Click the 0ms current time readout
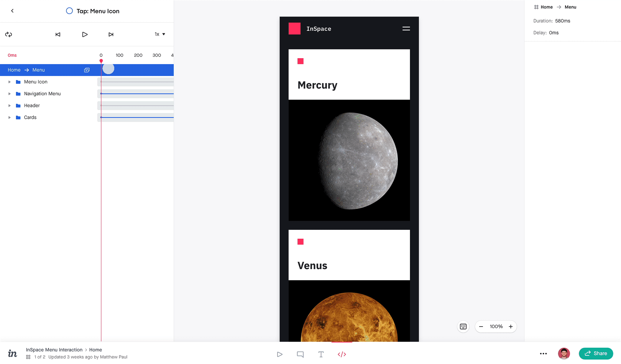This screenshot has height=364, width=621. click(12, 55)
